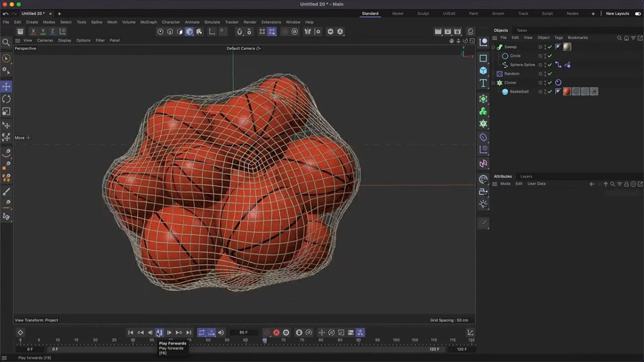Click the green enable checkmark next to Random

coord(550,73)
